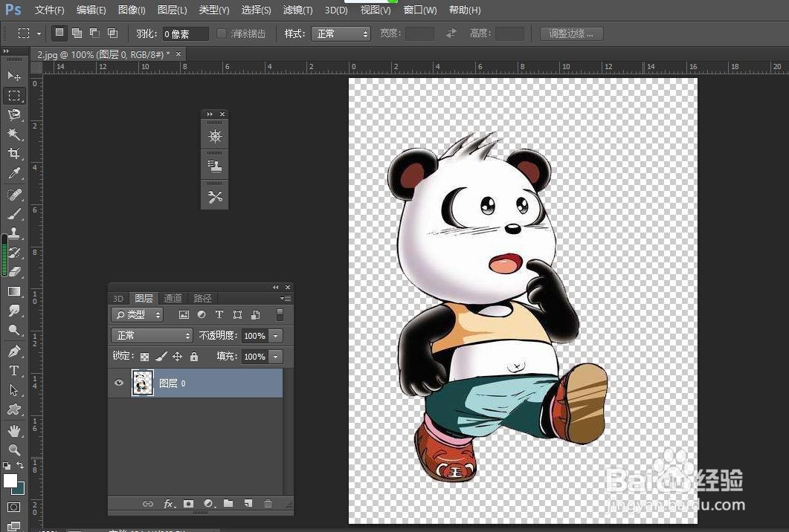Viewport: 789px width, 532px height.
Task: Open the tool presets panel icon
Action: [215, 197]
